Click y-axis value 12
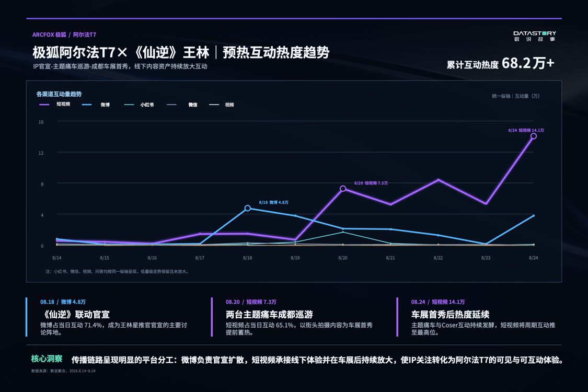 tap(41, 153)
